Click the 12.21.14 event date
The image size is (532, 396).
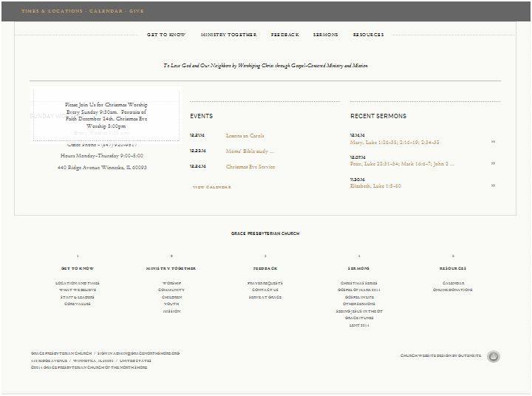pyautogui.click(x=197, y=135)
